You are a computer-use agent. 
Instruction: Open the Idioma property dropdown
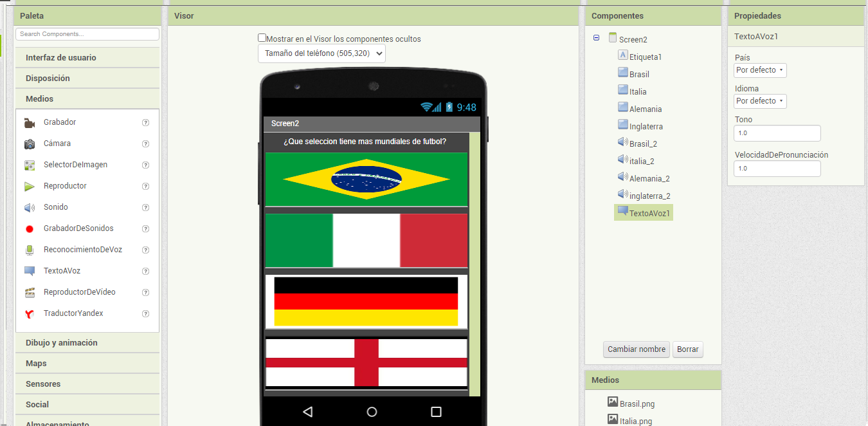pyautogui.click(x=760, y=101)
